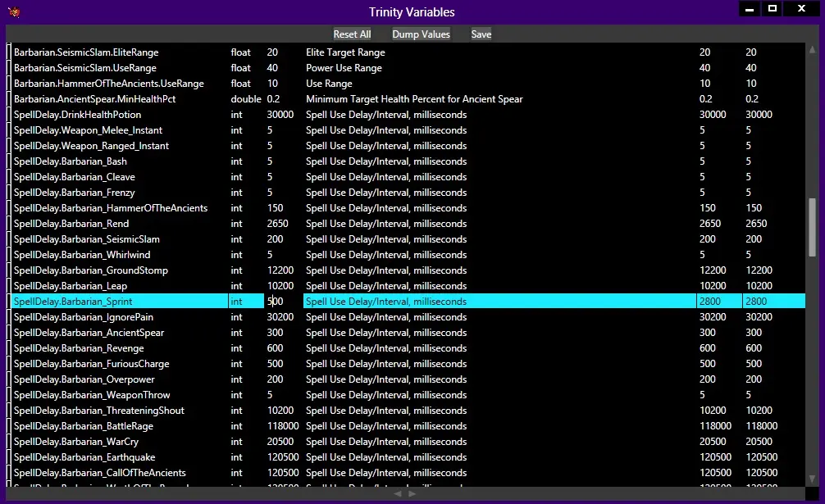825x504 pixels.
Task: Select SpellDelay.Barbarian_Rend row name
Action: [71, 224]
